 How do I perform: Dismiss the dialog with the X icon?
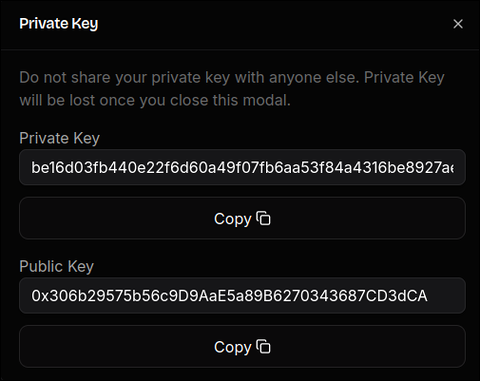(458, 24)
